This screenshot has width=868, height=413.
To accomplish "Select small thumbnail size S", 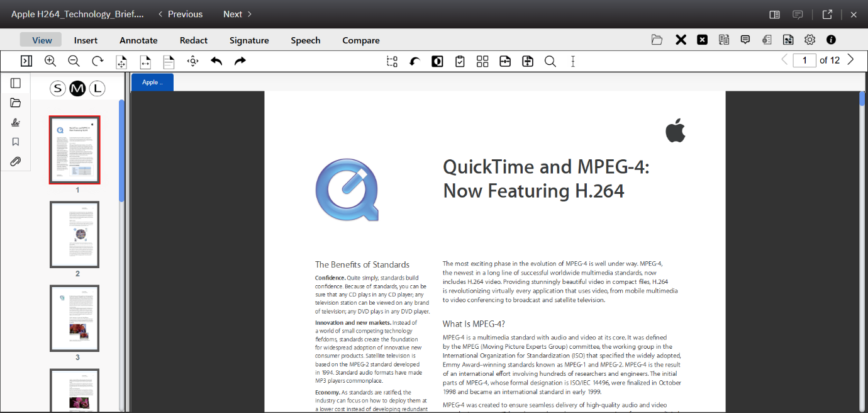I will [x=58, y=89].
